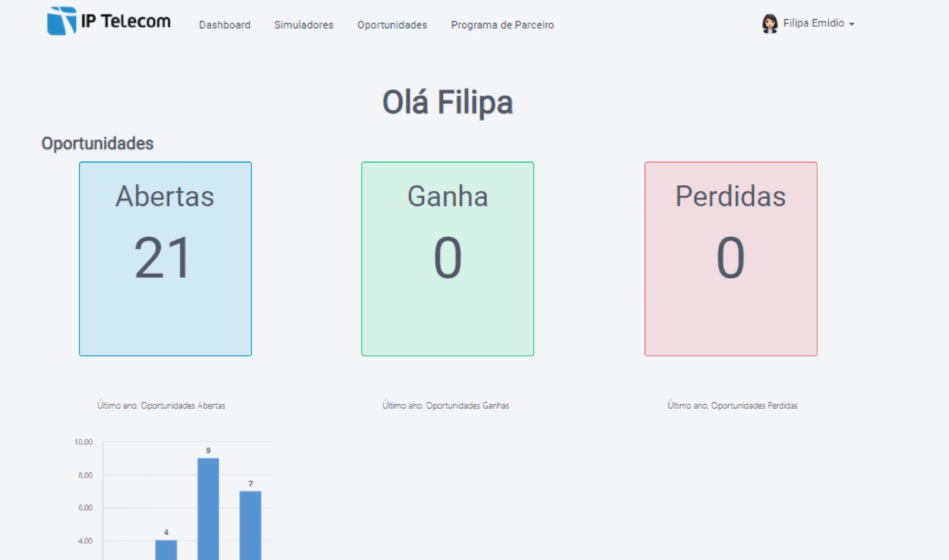949x560 pixels.
Task: Select the green Ganha opportunities card
Action: pyautogui.click(x=447, y=258)
